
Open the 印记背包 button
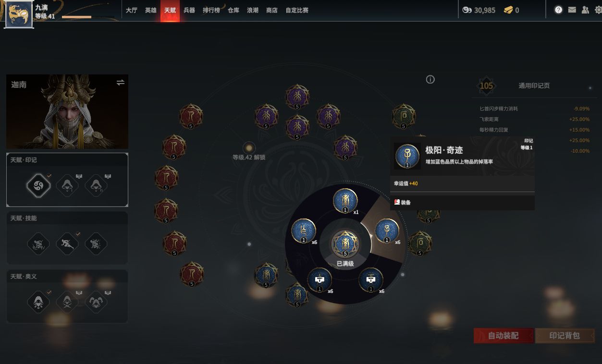[x=565, y=336]
